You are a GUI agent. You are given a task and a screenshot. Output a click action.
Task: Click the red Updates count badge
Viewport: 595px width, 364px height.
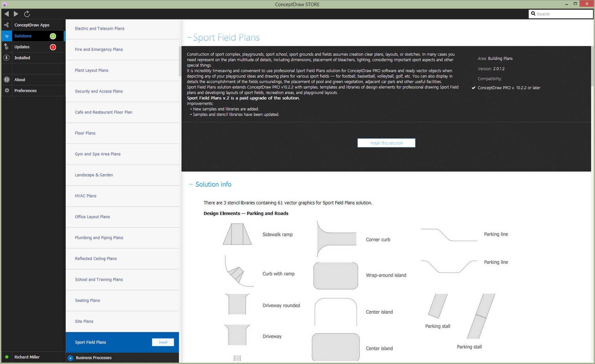tap(53, 47)
